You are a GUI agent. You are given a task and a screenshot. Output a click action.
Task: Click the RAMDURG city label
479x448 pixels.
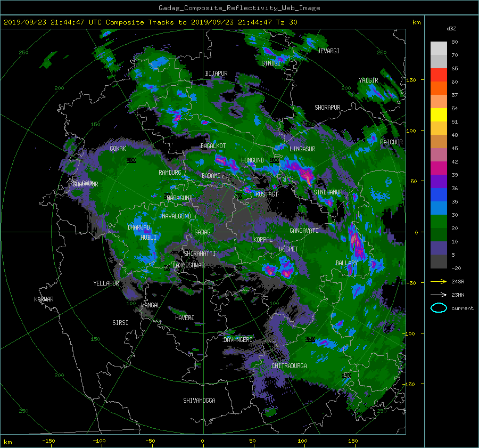point(170,173)
